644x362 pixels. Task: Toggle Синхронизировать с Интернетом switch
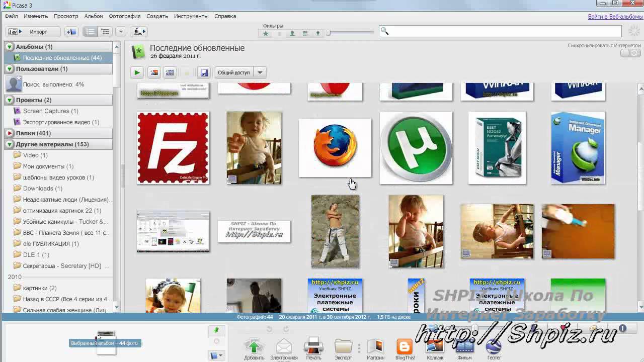tap(630, 53)
